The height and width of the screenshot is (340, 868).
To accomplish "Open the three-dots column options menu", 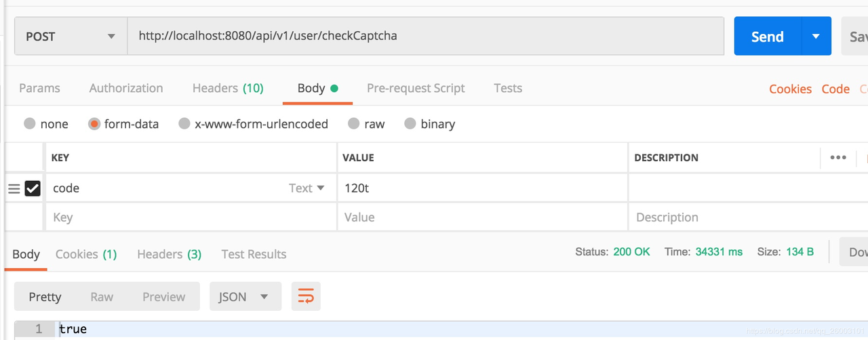I will (x=838, y=158).
